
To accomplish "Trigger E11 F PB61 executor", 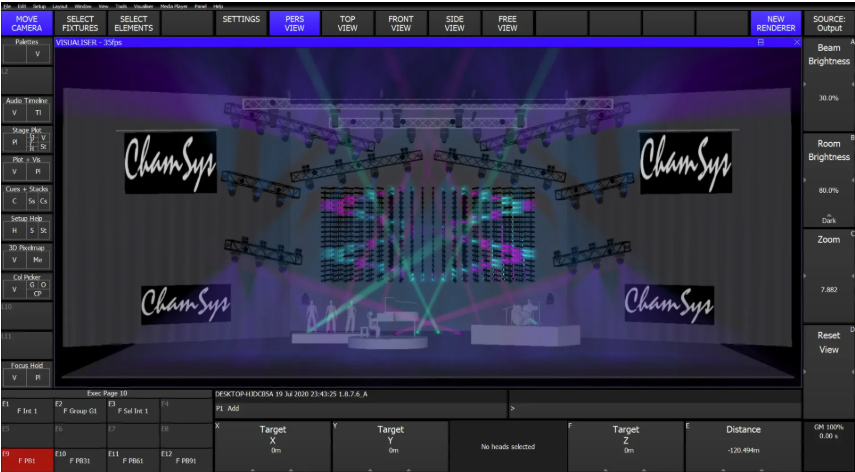I will tap(133, 460).
